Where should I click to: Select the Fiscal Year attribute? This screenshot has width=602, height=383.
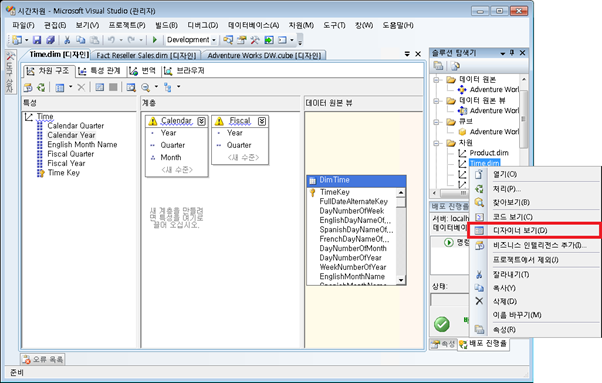[66, 163]
